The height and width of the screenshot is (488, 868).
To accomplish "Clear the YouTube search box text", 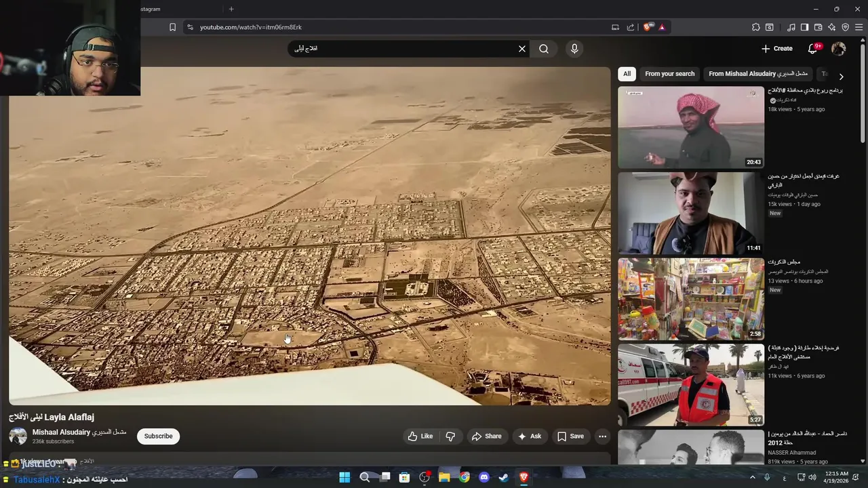I will 522,49.
